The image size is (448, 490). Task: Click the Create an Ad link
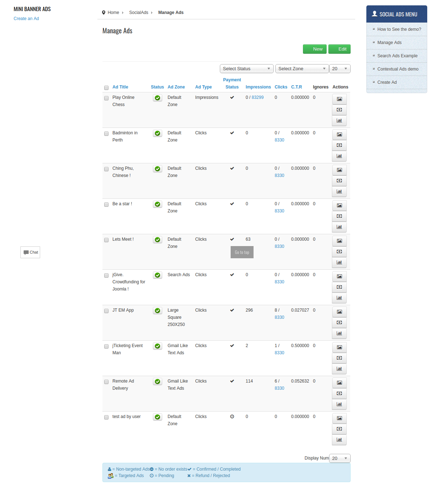click(26, 19)
